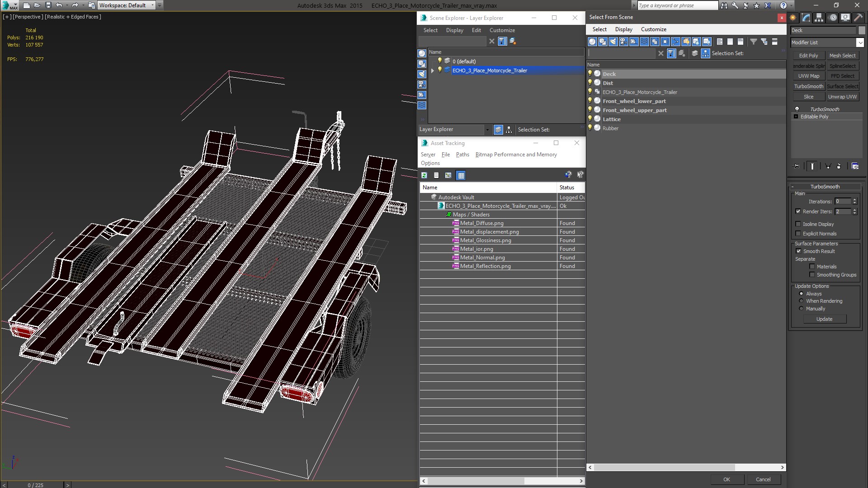The height and width of the screenshot is (488, 868).
Task: Expand ECHO_3_Place_Motorcycle_Trailer layer in Scene Explorer
Action: click(x=433, y=70)
